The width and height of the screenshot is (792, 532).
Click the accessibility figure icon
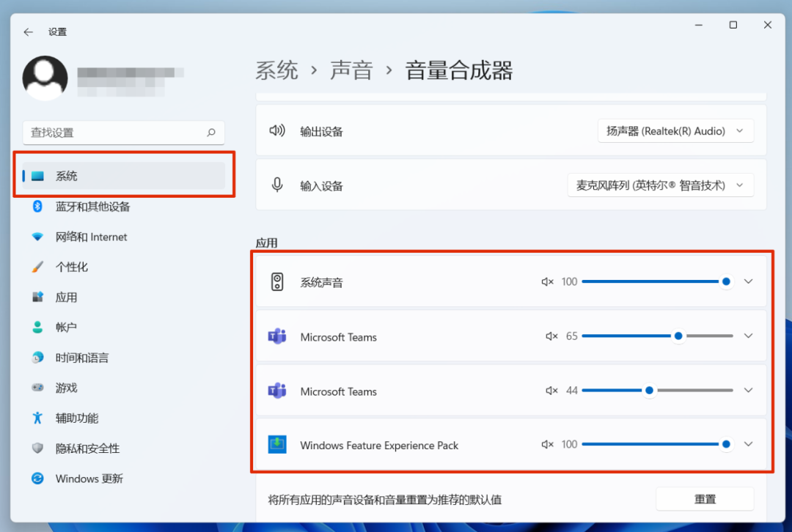[37, 418]
